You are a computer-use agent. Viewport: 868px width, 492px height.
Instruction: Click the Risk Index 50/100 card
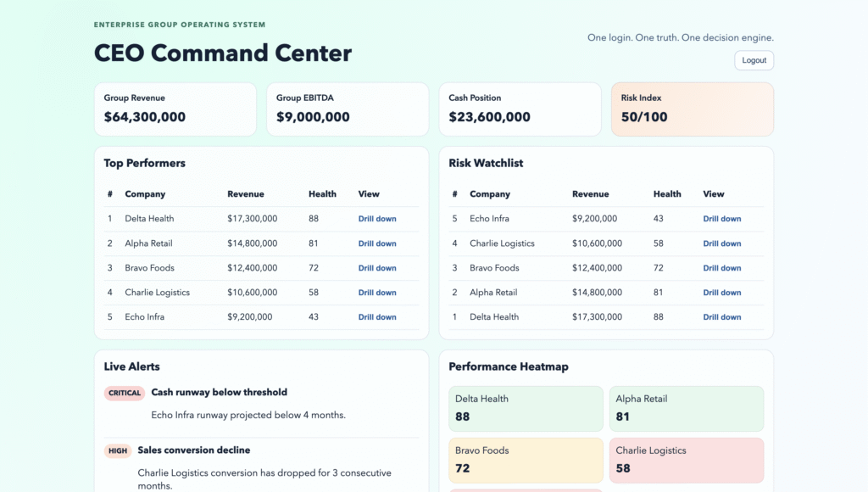[x=692, y=109]
